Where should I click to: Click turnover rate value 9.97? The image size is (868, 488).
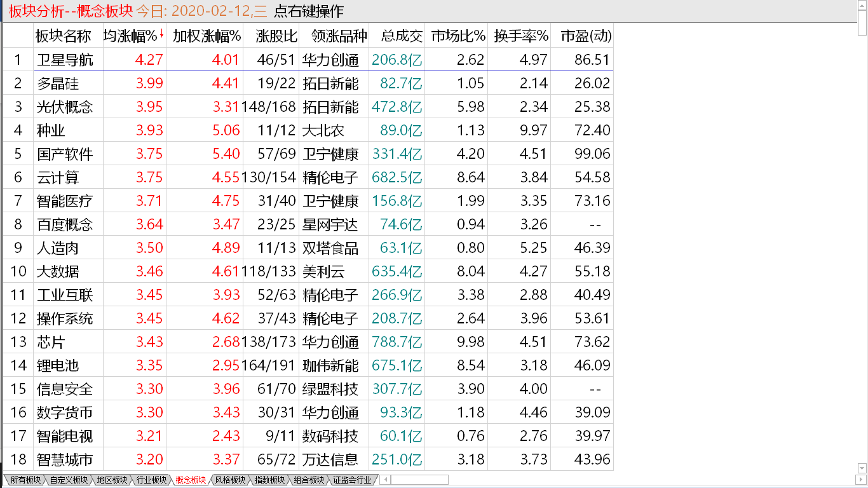click(534, 130)
